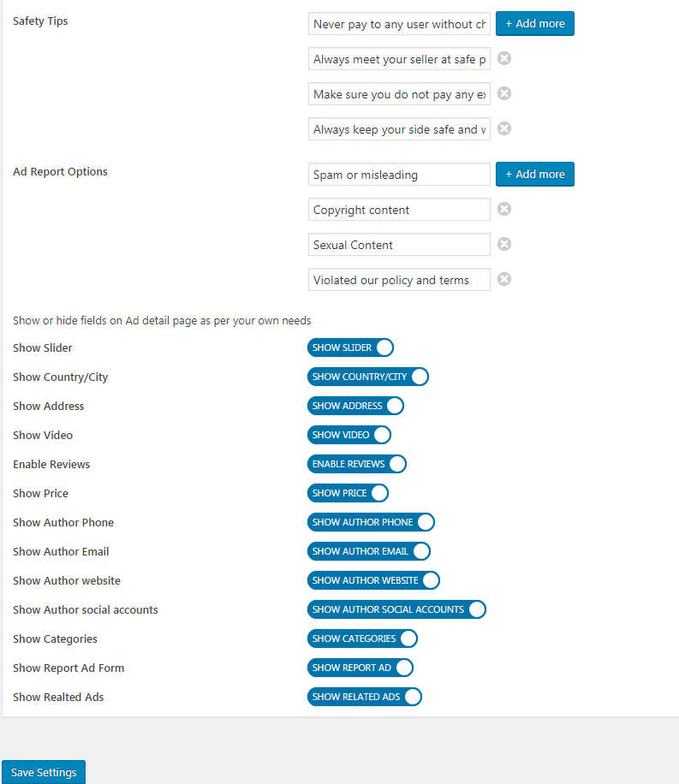Toggle Show Author Social Accounts switch
This screenshot has height=784, width=679.
pyautogui.click(x=396, y=609)
